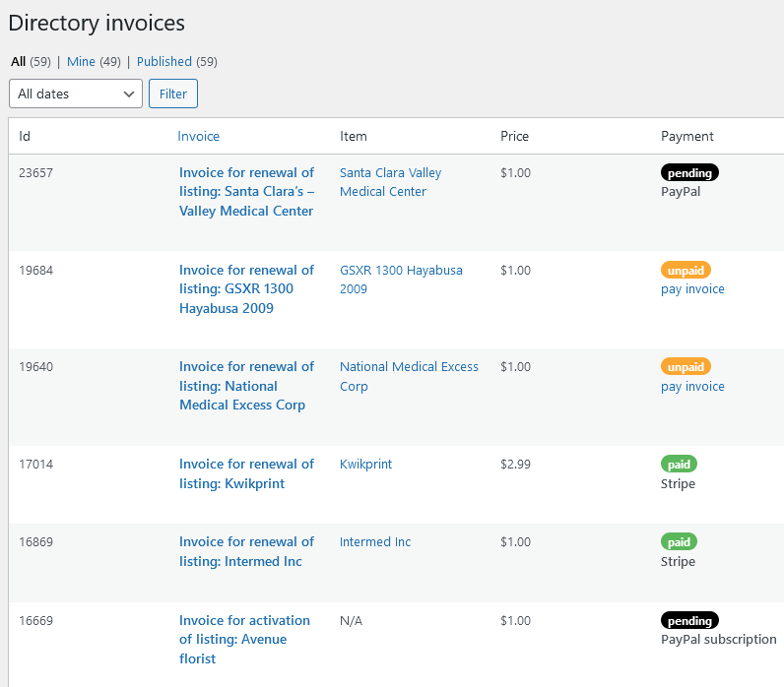Open invoice for Santa Clara's Valley Medical Center

(247, 192)
